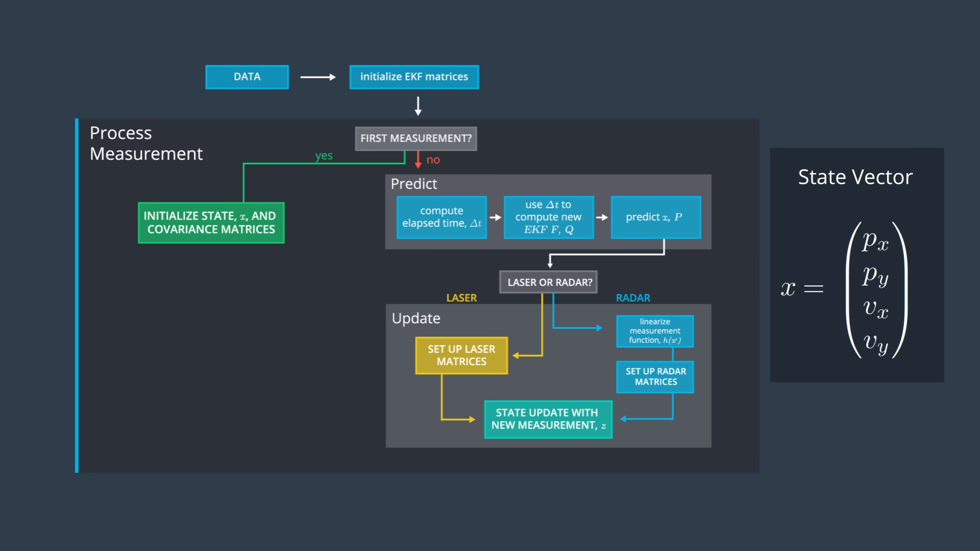Click the State Vector title
The width and height of the screenshot is (980, 551).
(x=855, y=177)
